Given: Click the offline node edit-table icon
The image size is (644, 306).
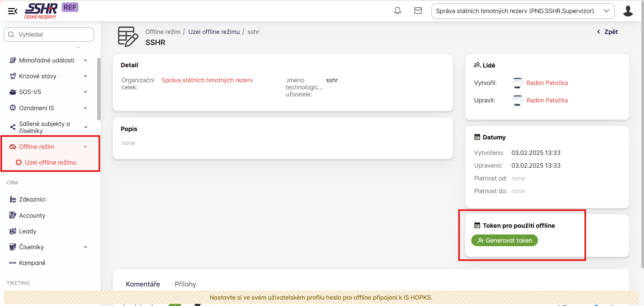Looking at the screenshot, I should click(128, 37).
